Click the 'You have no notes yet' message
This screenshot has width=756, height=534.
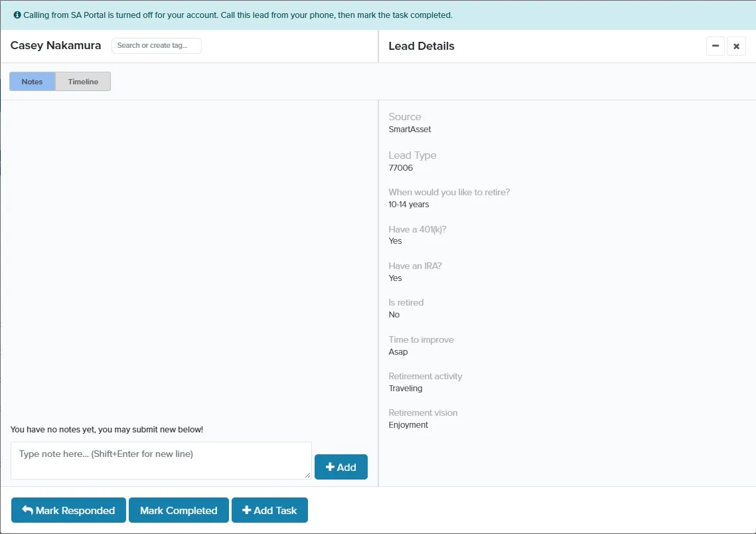click(x=107, y=429)
